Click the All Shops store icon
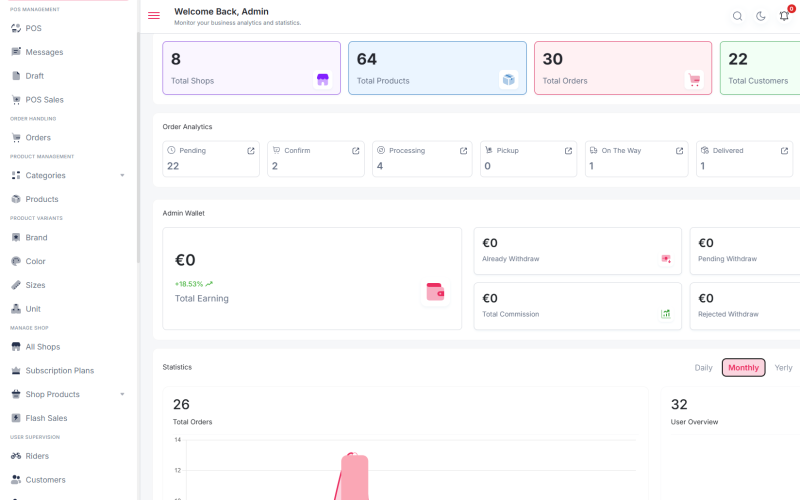 point(16,346)
